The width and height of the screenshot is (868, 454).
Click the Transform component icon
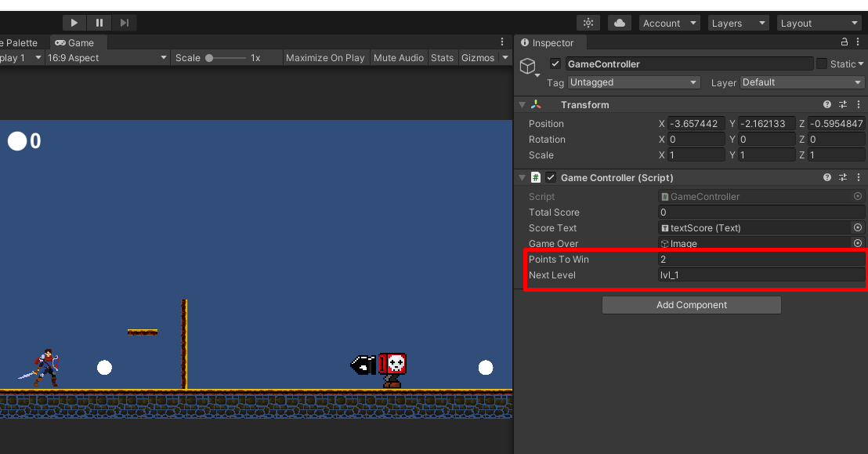pyautogui.click(x=536, y=104)
